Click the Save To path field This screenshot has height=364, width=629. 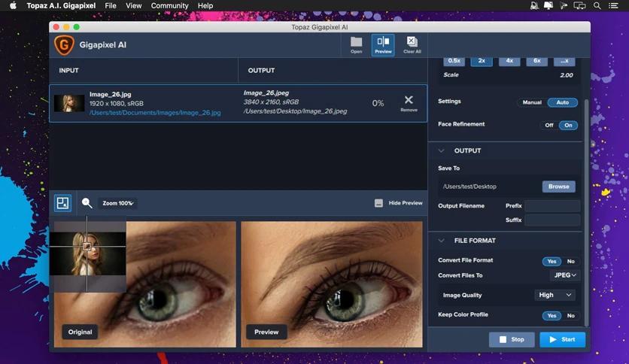(490, 187)
